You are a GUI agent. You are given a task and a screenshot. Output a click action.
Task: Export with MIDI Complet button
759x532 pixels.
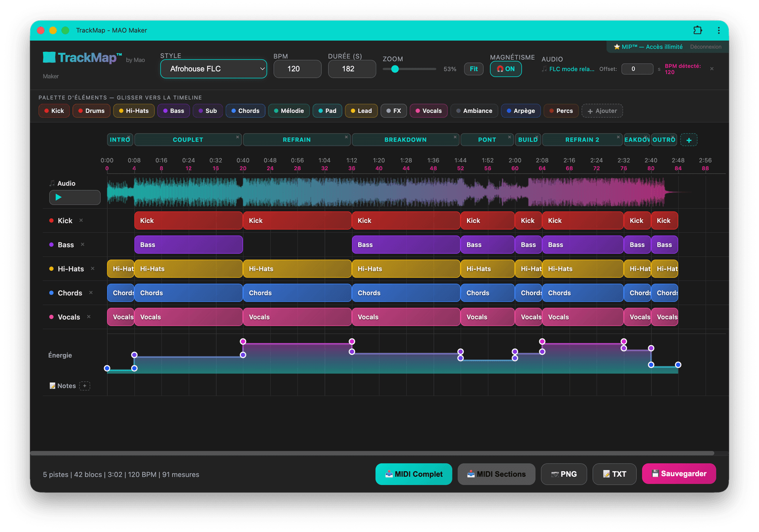point(413,474)
